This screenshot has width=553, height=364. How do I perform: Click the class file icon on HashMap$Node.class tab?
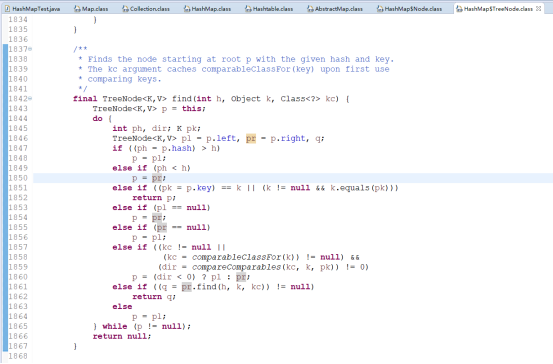[380, 9]
